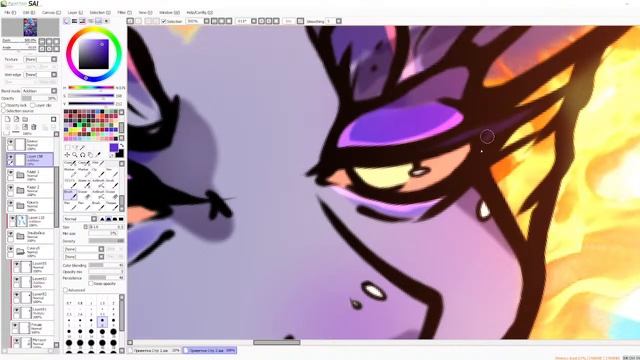Viewport: 640px width, 360px height.
Task: Swap foreground and background colors arrow
Action: 121,146
